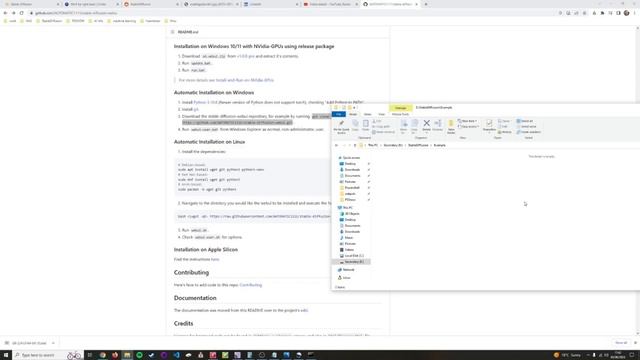The height and width of the screenshot is (360, 640).
Task: Go up one folder level in Explorer
Action: coord(355,145)
